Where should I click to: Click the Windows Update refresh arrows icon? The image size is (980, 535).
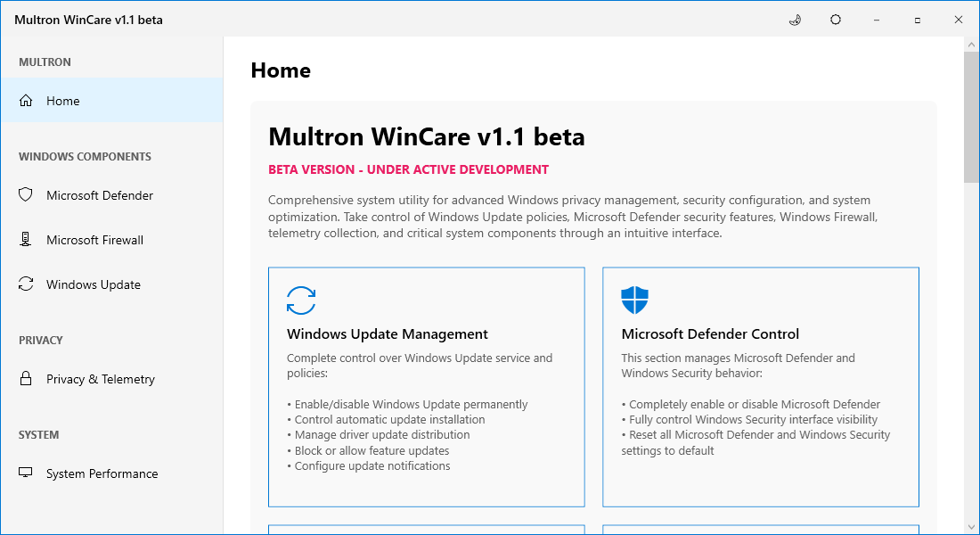[26, 284]
